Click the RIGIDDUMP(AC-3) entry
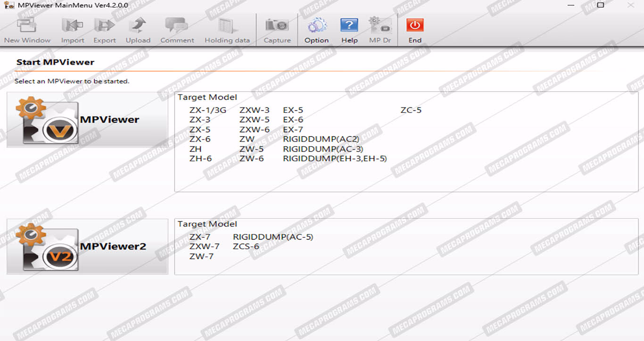Screen dimensions: 644x341 [x=323, y=149]
